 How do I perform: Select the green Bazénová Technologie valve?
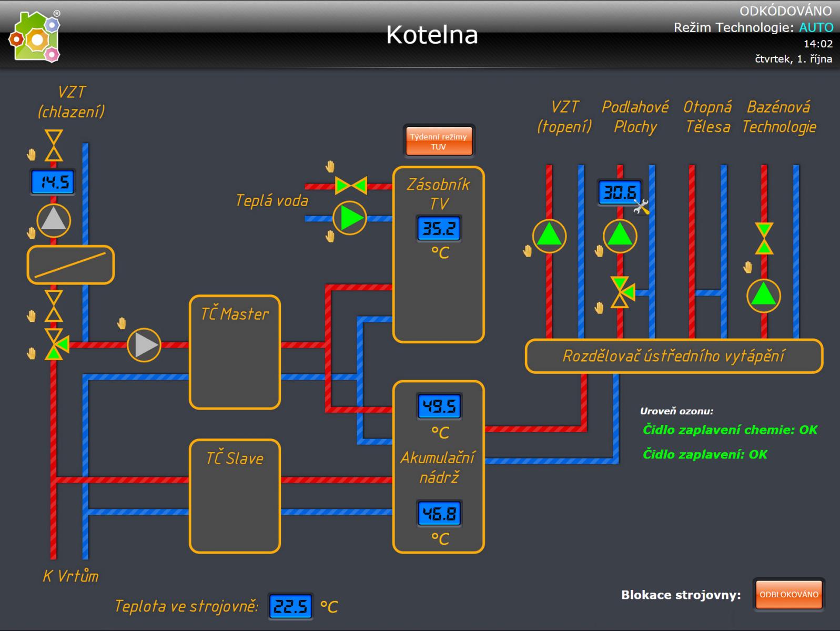tap(764, 239)
